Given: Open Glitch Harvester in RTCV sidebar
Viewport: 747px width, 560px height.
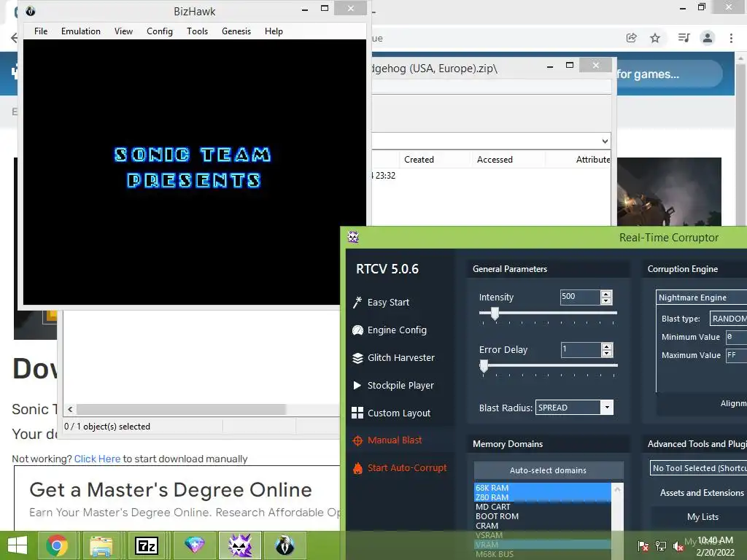Looking at the screenshot, I should point(393,357).
